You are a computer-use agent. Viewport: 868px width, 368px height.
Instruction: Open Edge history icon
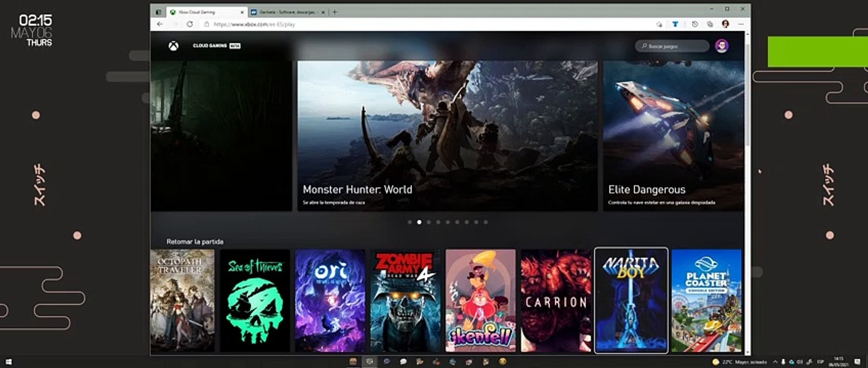click(x=695, y=24)
